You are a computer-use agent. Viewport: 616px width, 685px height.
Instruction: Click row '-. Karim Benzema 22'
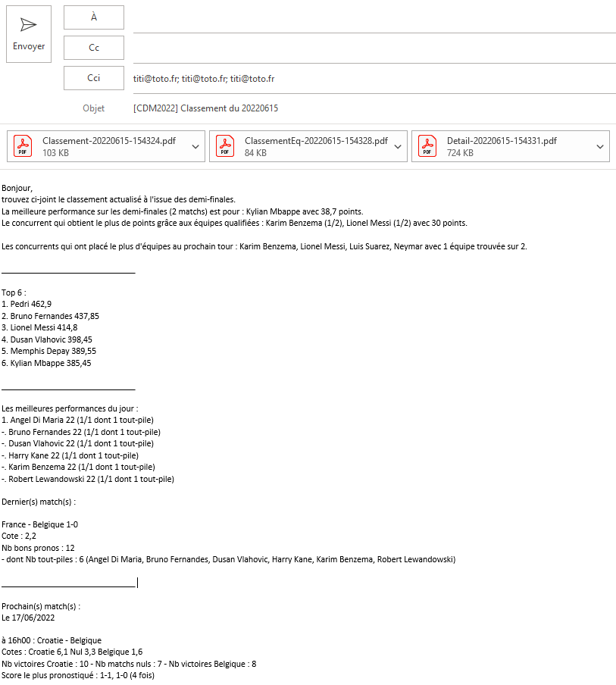tap(78, 467)
